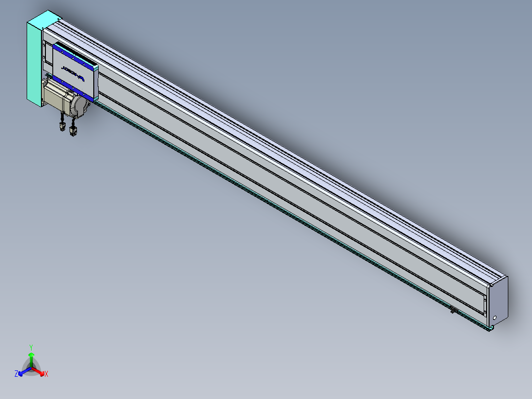Click the green Y axis arrow on triad
The width and height of the screenshot is (532, 399).
(31, 359)
